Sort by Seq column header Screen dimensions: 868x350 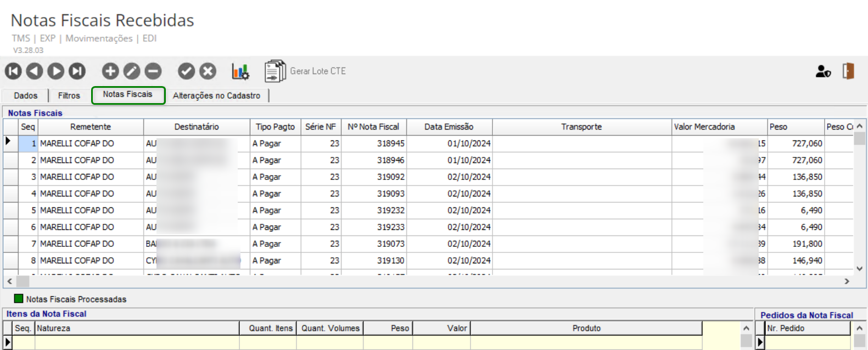click(x=28, y=127)
